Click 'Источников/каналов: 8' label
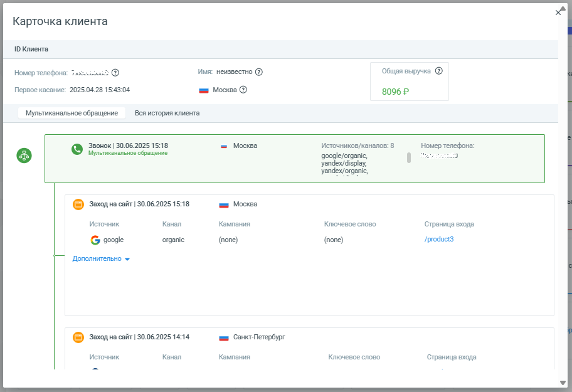This screenshot has width=572, height=392. point(357,146)
